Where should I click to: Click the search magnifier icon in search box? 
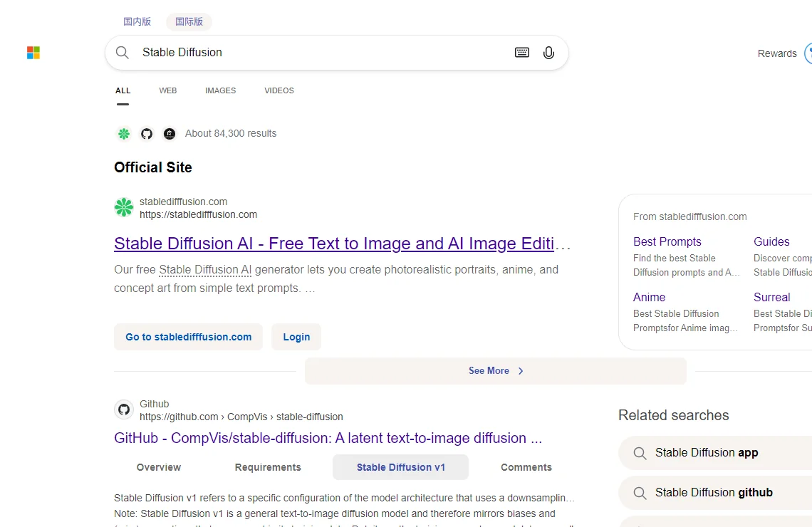tap(123, 52)
